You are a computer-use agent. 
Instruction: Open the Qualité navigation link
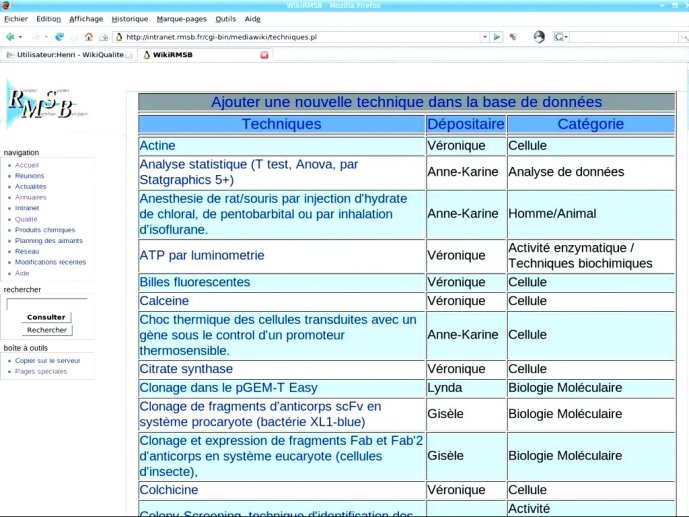click(26, 219)
